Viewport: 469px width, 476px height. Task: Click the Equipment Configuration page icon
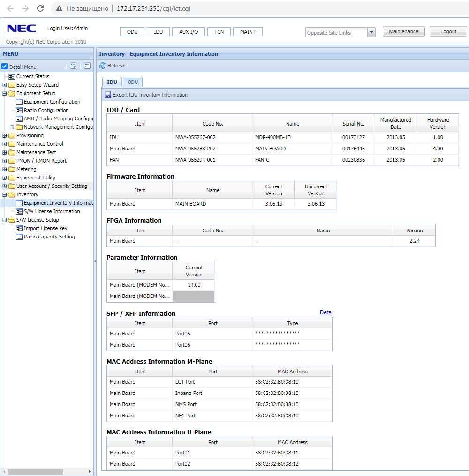point(19,102)
